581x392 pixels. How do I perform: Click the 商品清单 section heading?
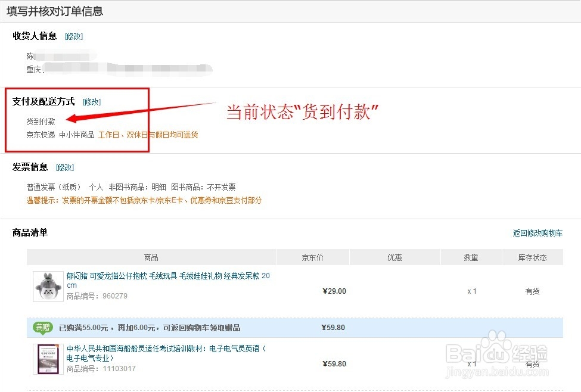click(30, 233)
